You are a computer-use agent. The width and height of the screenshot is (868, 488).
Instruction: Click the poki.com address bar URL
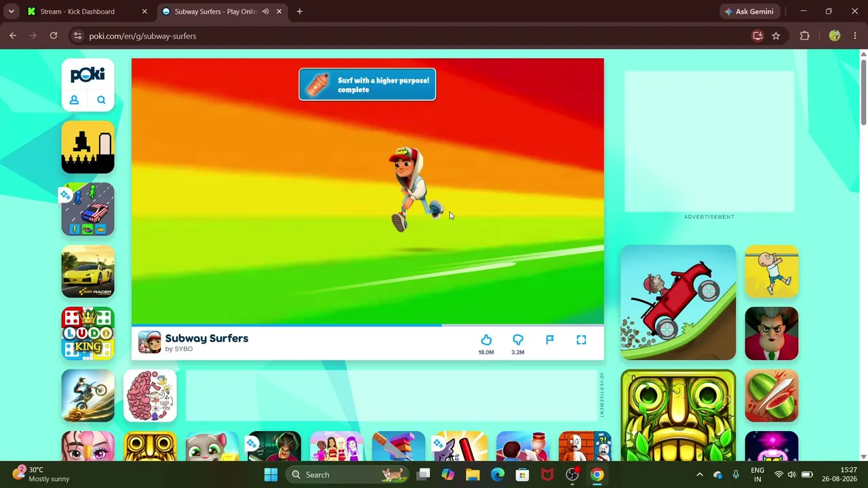point(142,36)
